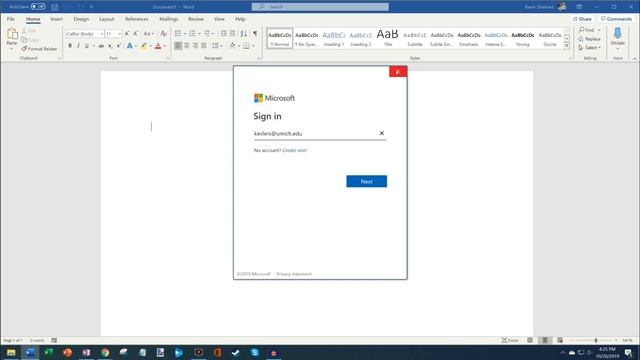Viewport: 640px width, 360px height.
Task: Click the Paste clipboard icon
Action: (x=12, y=34)
